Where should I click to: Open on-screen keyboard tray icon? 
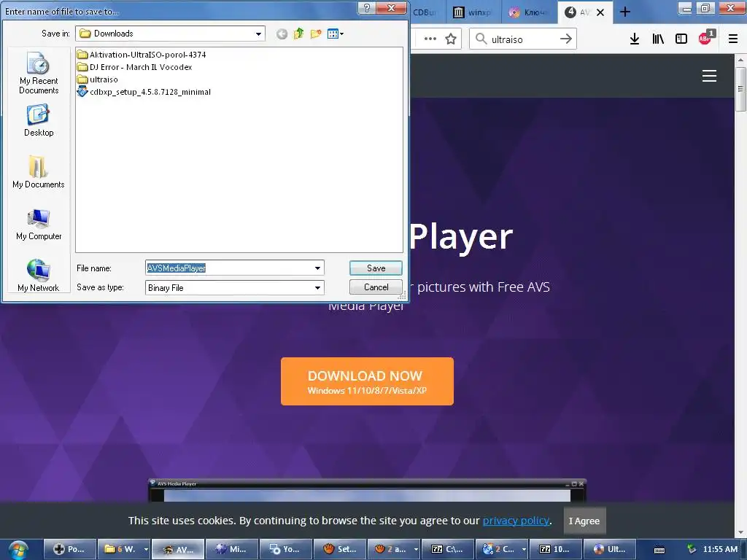click(x=659, y=550)
